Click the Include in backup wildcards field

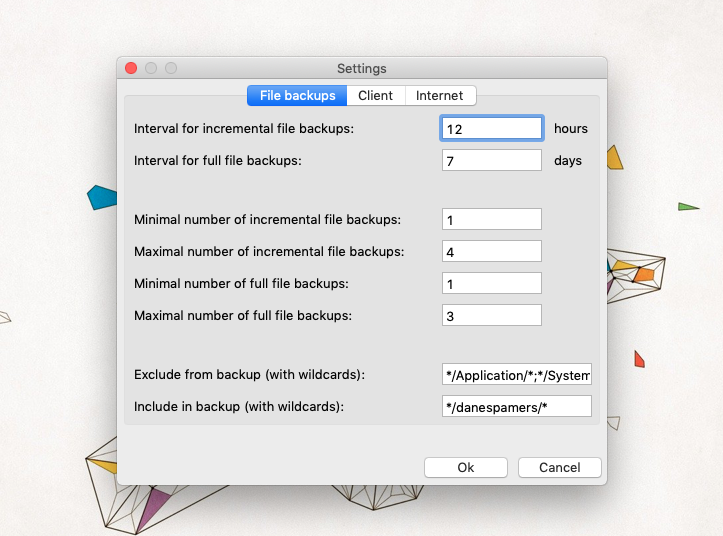point(517,406)
